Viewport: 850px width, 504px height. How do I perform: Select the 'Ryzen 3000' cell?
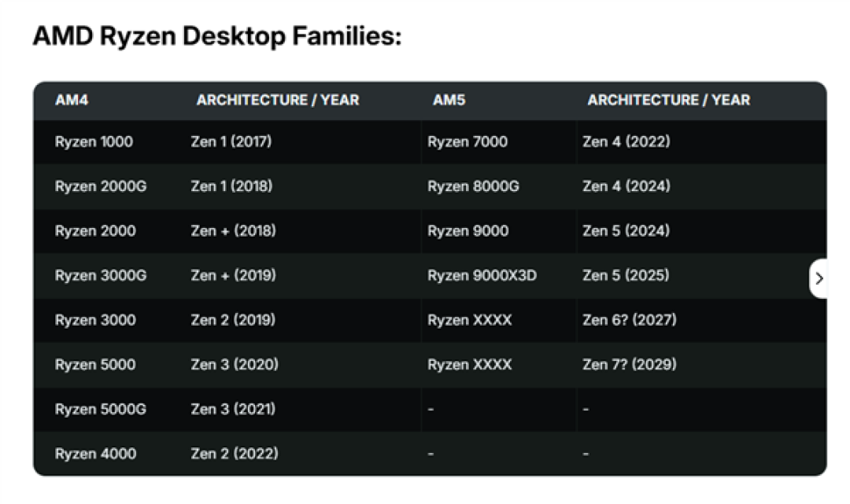pyautogui.click(x=95, y=320)
